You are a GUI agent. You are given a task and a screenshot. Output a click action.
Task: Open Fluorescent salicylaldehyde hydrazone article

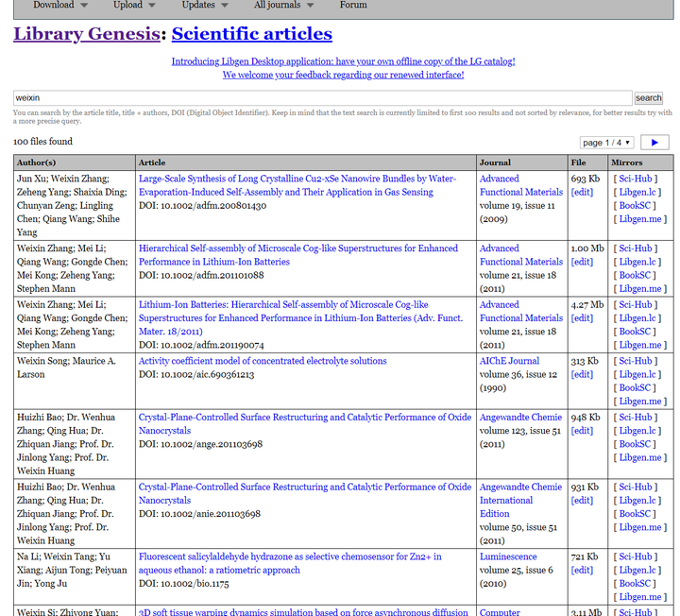click(x=290, y=563)
